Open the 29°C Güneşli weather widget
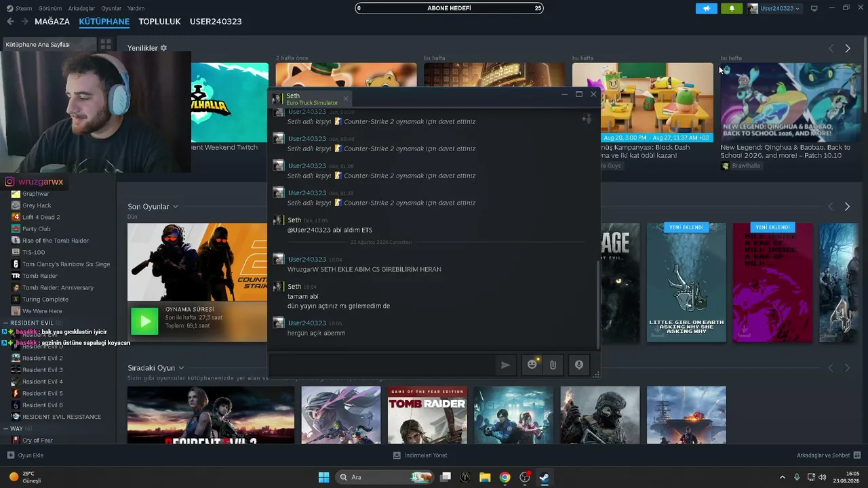868x488 pixels. click(25, 477)
